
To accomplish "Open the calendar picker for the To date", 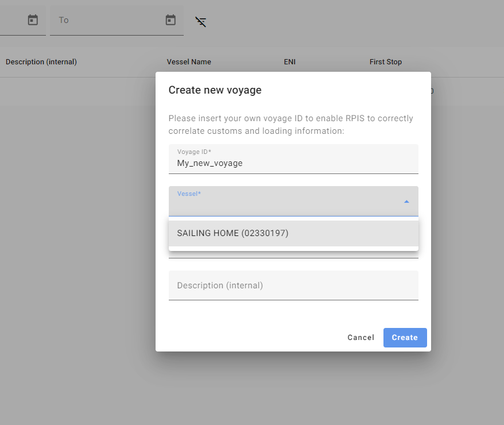I will pos(170,20).
